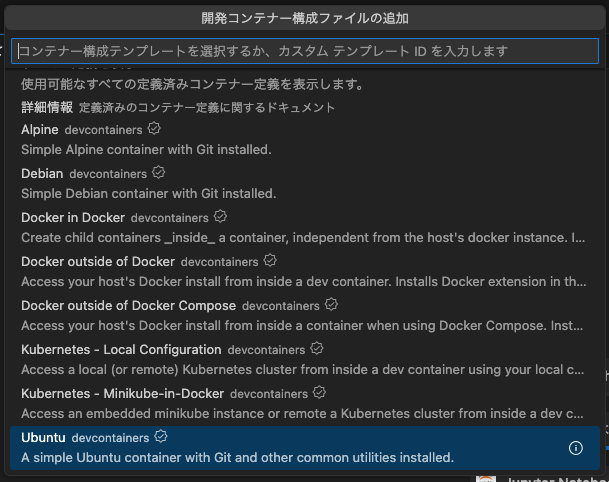Click verified badge beside Kubernetes - Local Configuration
Screen dimensions: 609x482
point(317,348)
